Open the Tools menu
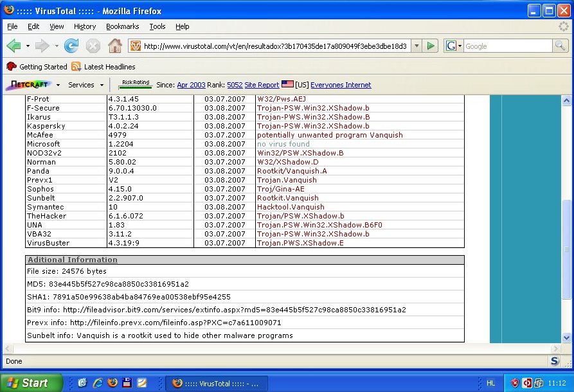This screenshot has height=392, width=574. point(157,26)
